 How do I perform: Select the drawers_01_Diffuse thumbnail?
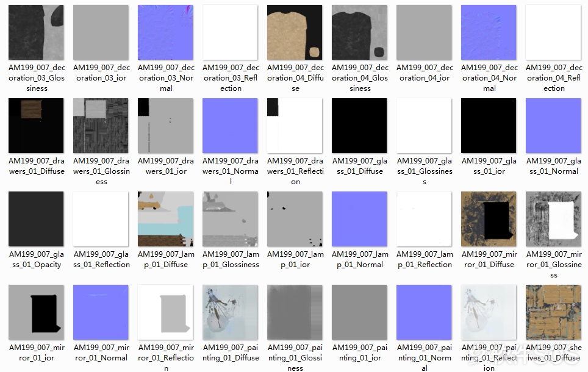[36, 126]
